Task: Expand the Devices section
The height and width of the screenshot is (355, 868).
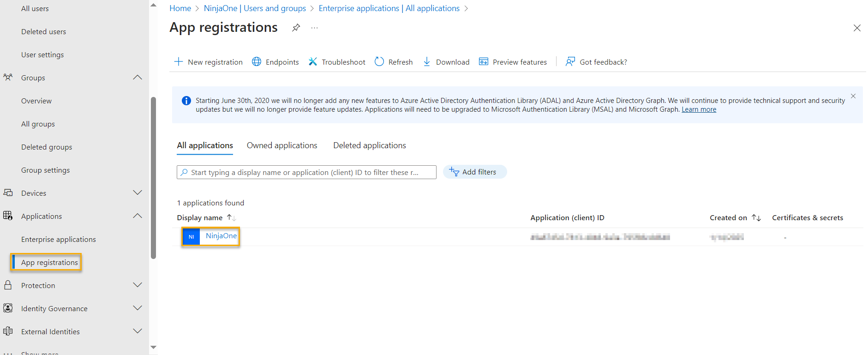Action: coord(137,193)
